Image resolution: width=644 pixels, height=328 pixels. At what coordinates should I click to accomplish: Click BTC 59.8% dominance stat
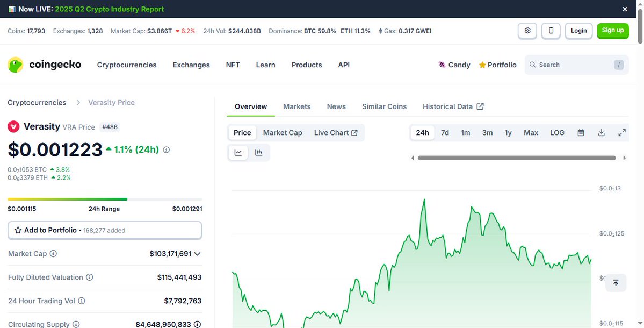320,31
